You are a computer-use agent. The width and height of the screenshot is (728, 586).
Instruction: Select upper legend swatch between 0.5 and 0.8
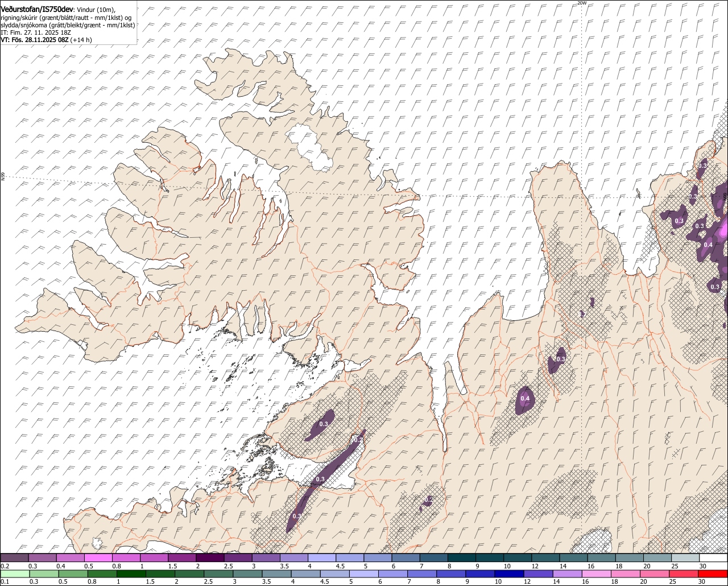tap(98, 558)
